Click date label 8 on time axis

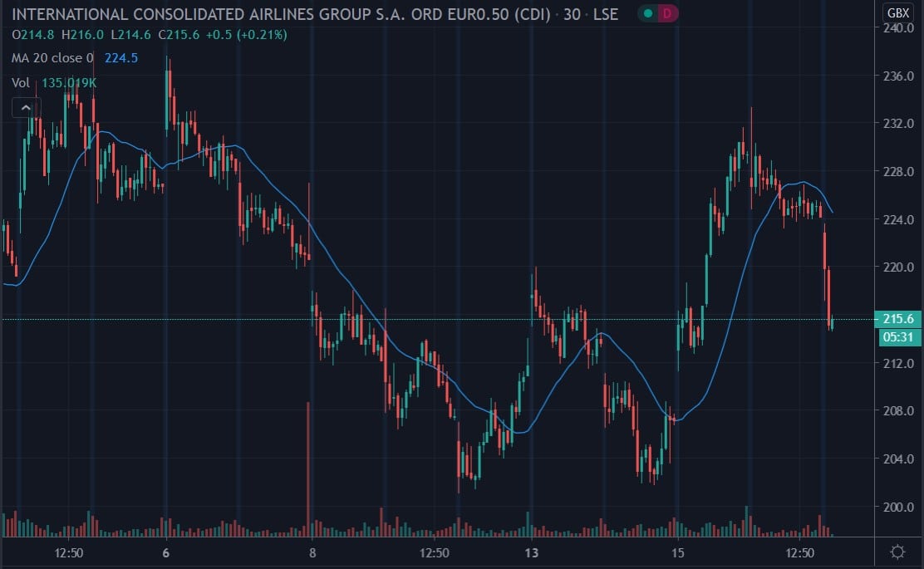coord(312,552)
